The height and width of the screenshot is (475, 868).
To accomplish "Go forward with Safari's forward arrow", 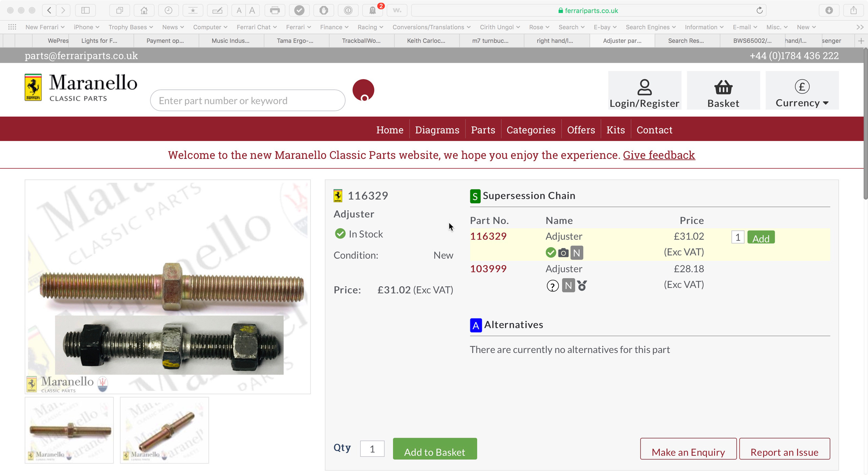I will tap(63, 10).
